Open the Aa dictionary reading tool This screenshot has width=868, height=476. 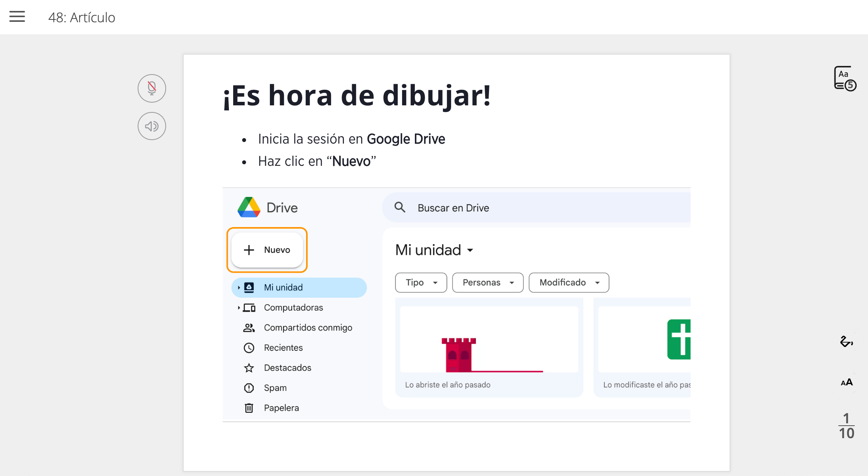coord(845,78)
